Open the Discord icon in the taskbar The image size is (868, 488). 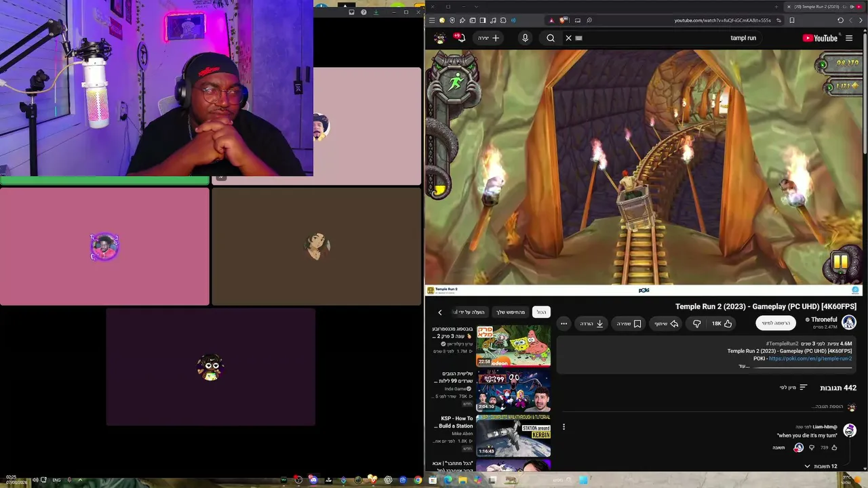[x=313, y=480]
